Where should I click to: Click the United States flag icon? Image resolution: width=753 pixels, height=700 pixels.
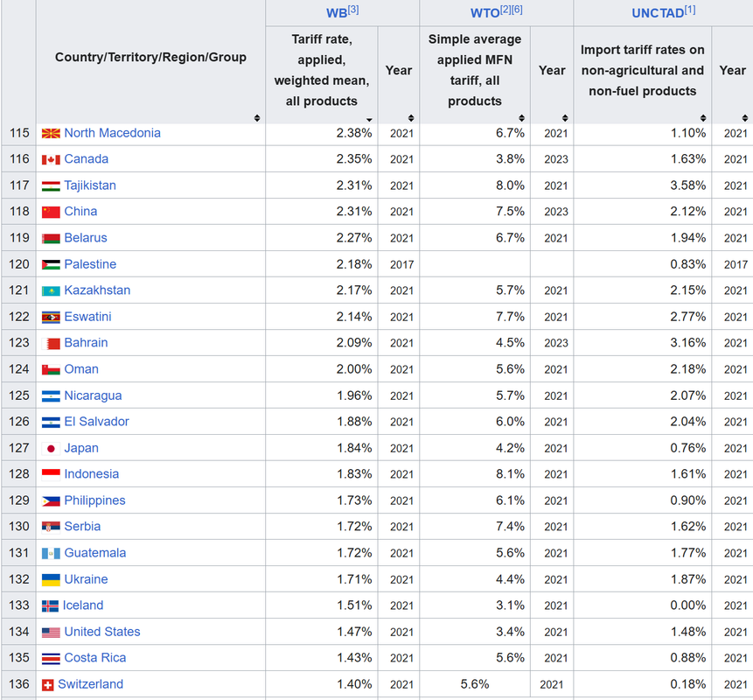(x=51, y=633)
